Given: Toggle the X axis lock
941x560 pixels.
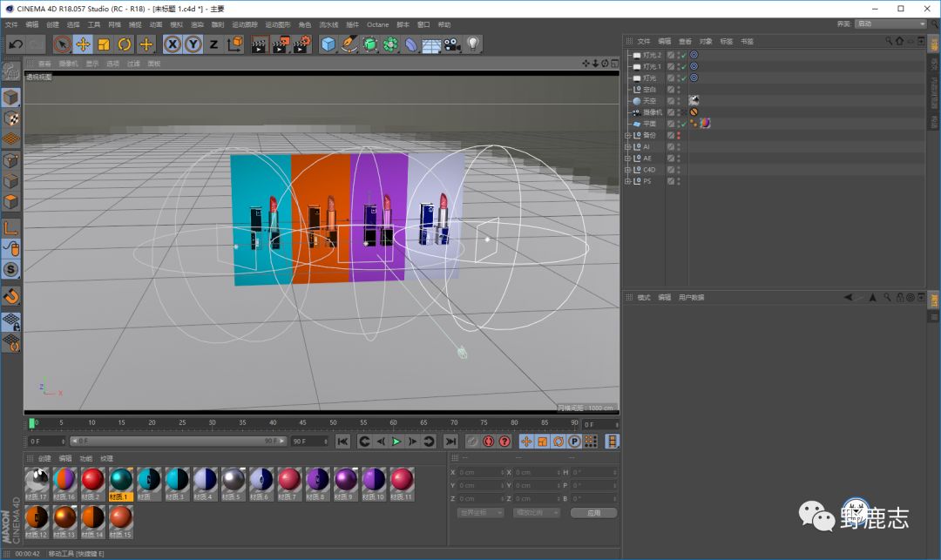Looking at the screenshot, I should (x=173, y=44).
